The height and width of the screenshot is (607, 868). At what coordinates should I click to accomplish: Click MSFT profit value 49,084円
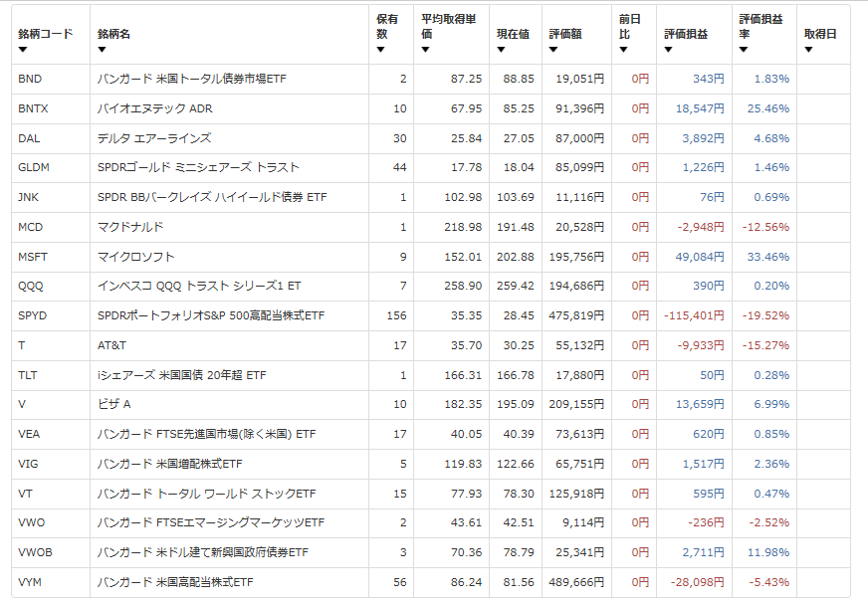click(700, 258)
